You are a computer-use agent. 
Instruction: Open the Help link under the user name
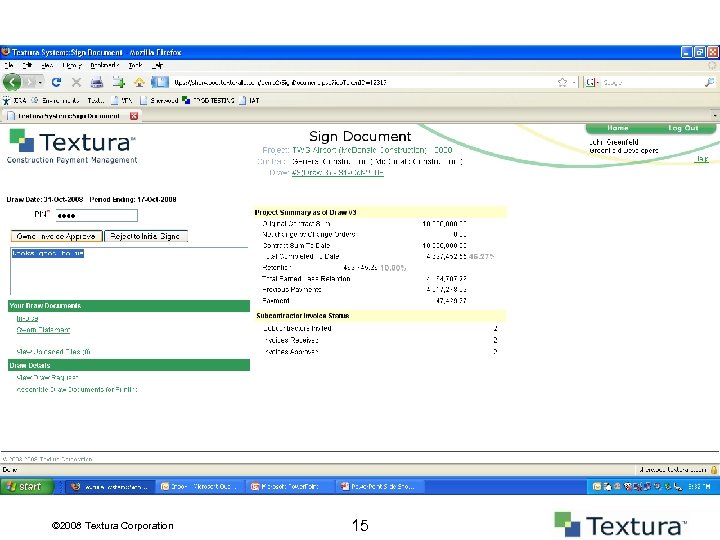coord(702,159)
